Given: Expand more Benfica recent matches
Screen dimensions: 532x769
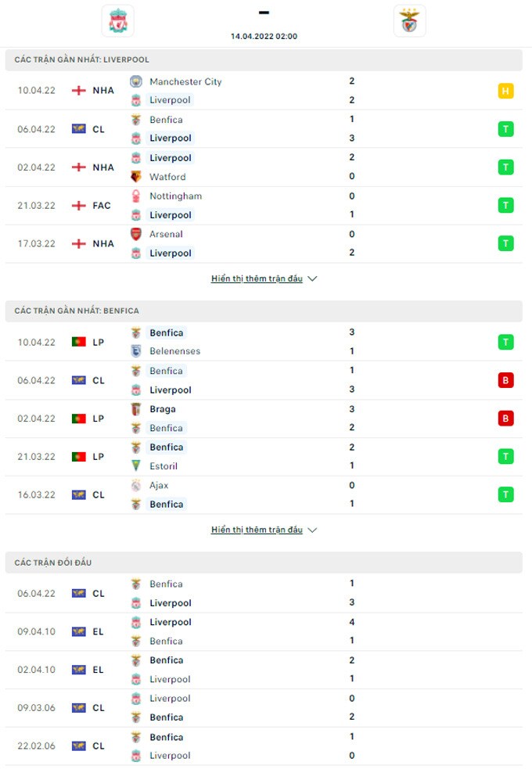Looking at the screenshot, I should pyautogui.click(x=264, y=530).
